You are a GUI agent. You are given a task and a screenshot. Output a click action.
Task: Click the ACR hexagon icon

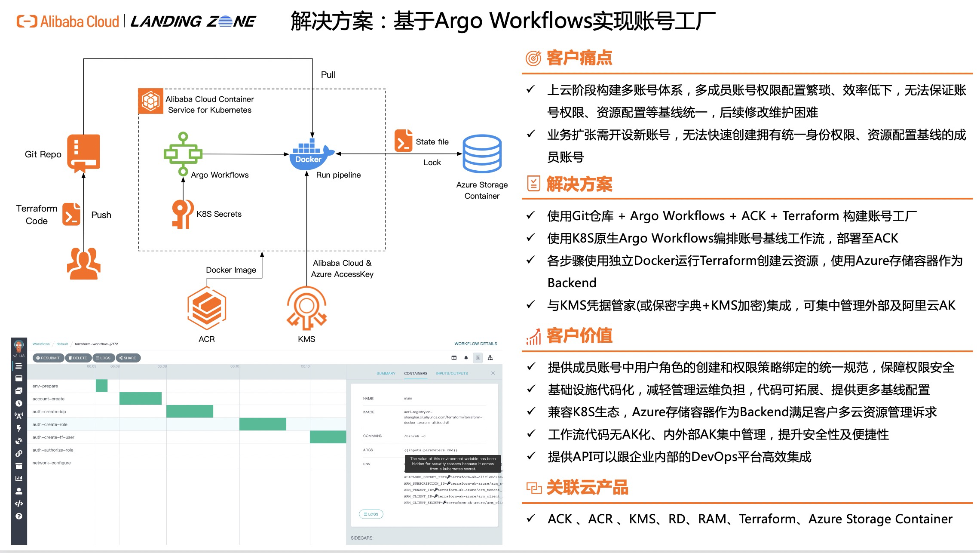[x=207, y=308]
